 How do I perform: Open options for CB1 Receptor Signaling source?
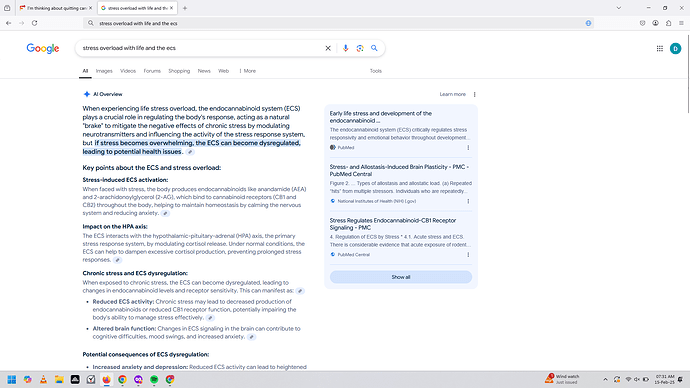pyautogui.click(x=468, y=255)
